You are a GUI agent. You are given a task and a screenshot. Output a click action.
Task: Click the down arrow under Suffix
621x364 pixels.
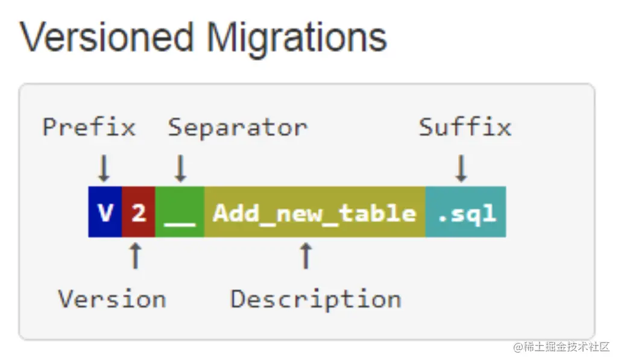461,168
